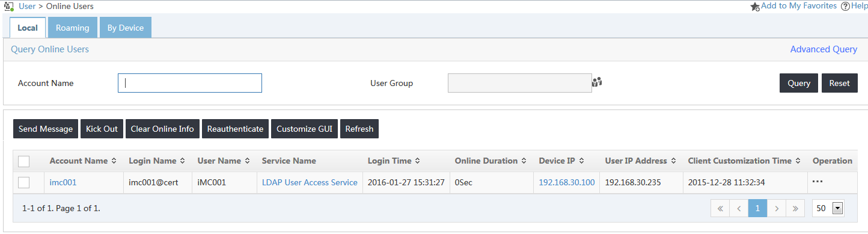
Task: Click the Account Name input field
Action: [x=190, y=83]
